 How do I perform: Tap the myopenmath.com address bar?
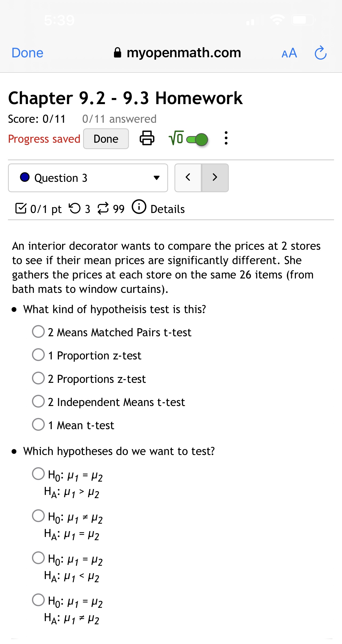(177, 53)
